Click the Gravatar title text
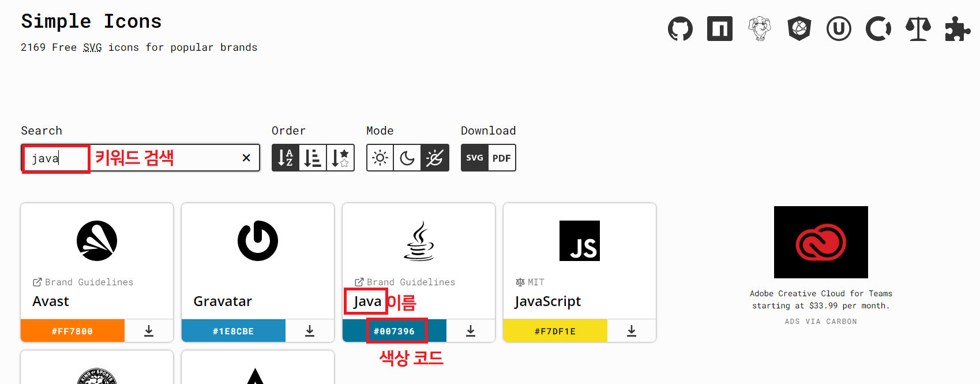Image resolution: width=980 pixels, height=384 pixels. 223,301
